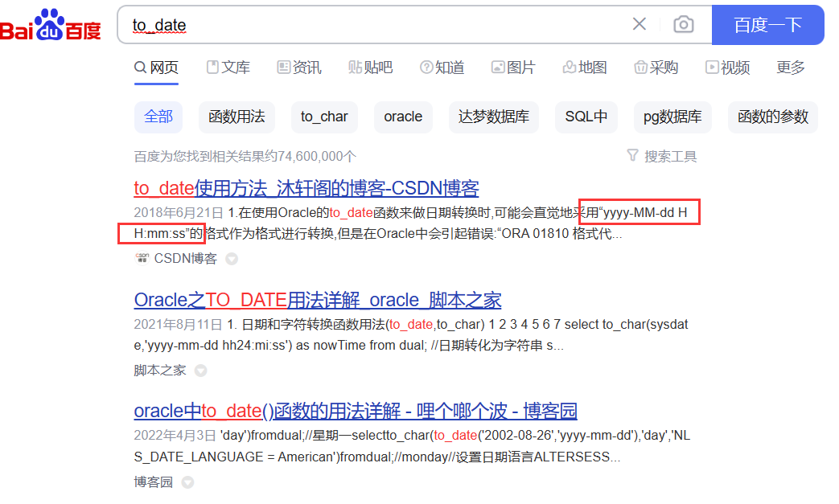The height and width of the screenshot is (504, 839).
Task: Expand the dropdown arrow next to CSDN博客
Action: (232, 259)
